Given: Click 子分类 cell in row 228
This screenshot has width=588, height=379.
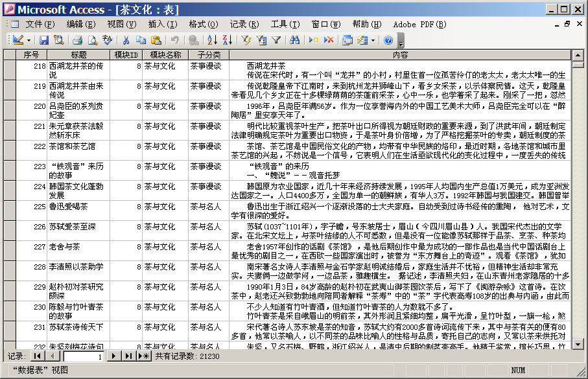Looking at the screenshot, I should (209, 271).
